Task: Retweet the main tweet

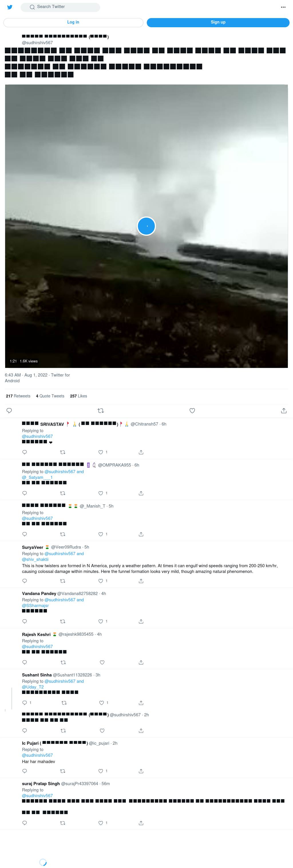Action: (101, 410)
